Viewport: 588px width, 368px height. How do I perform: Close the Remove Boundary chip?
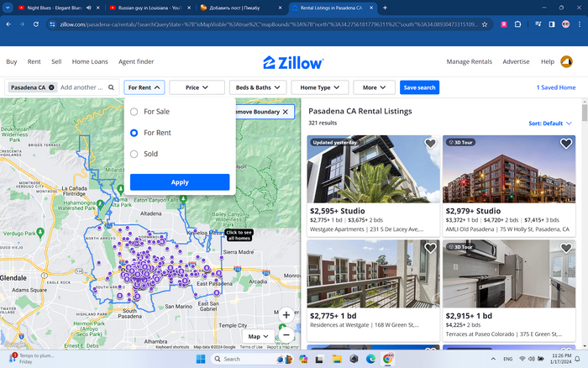286,112
